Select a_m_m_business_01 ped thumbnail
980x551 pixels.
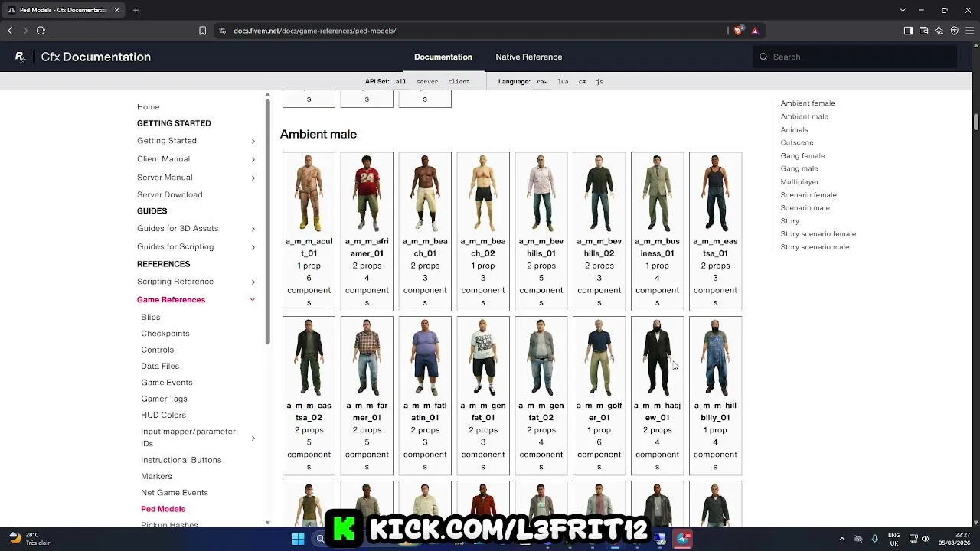coord(657,193)
